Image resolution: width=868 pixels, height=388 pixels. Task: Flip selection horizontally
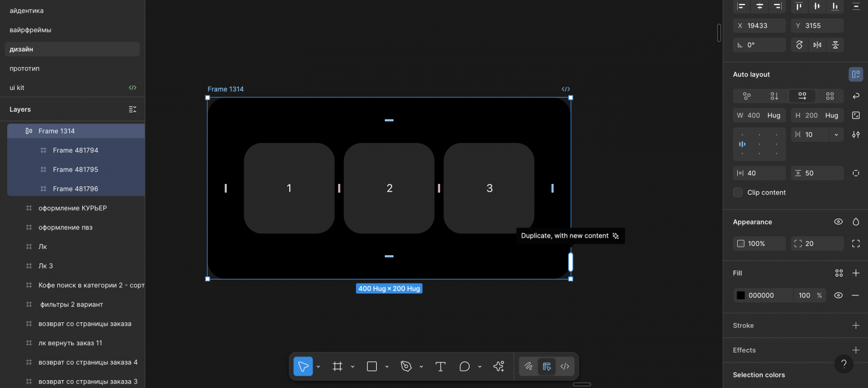click(x=817, y=45)
